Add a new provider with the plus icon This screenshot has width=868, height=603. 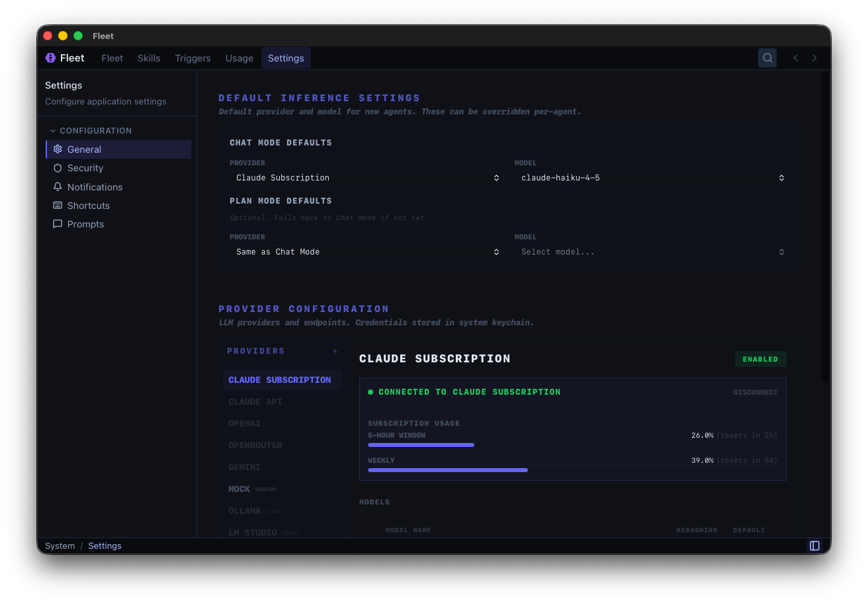(x=335, y=351)
